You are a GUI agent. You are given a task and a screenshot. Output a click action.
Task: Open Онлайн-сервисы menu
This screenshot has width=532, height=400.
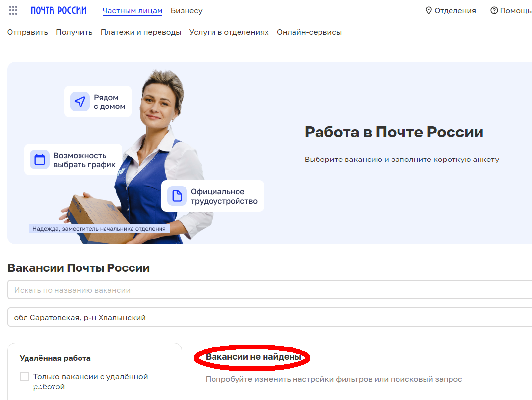[x=309, y=32]
